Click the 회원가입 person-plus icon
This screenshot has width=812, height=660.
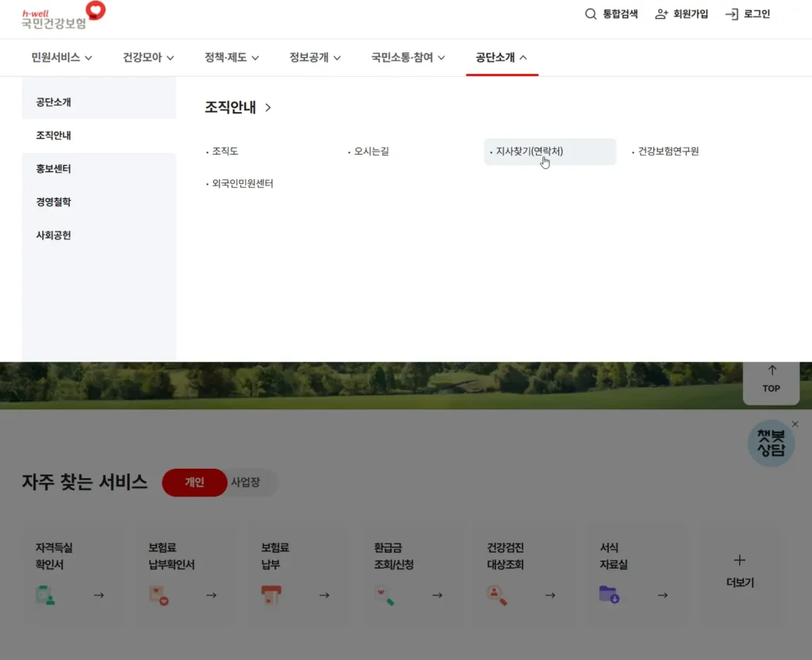[x=661, y=14]
